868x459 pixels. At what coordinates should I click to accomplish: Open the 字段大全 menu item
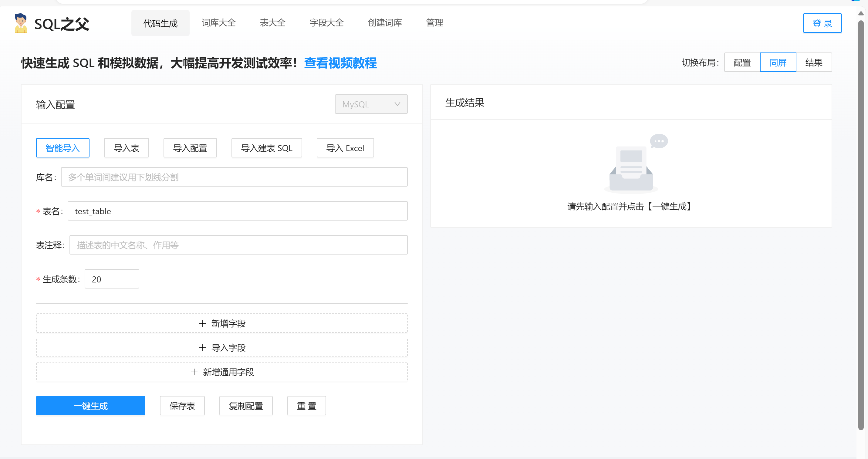[326, 23]
